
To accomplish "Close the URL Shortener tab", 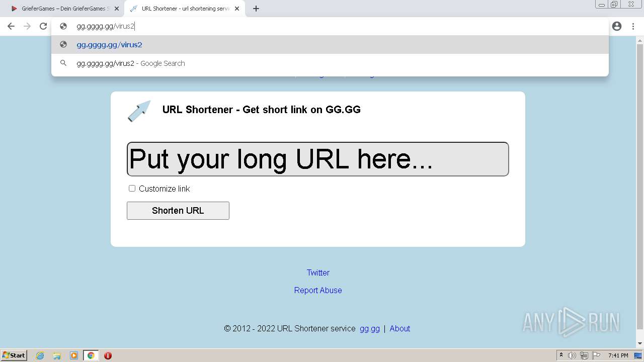I will (x=237, y=9).
